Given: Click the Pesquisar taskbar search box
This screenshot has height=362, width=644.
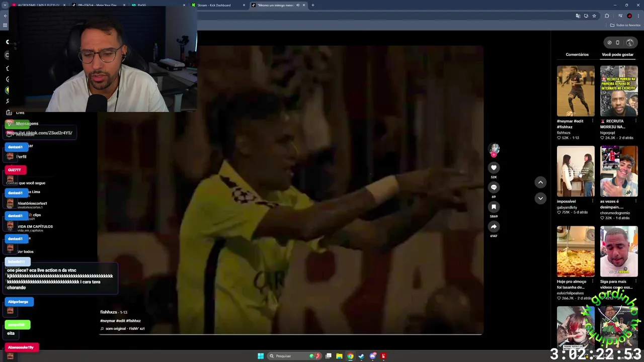Looking at the screenshot, I should click(294, 356).
